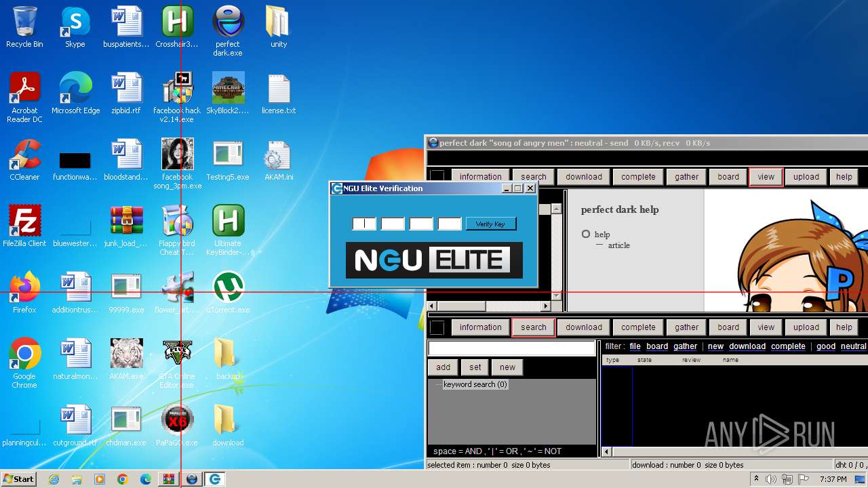Open Ultimate KeyBinder desktop icon
Viewport: 868px width, 488px height.
(x=228, y=231)
